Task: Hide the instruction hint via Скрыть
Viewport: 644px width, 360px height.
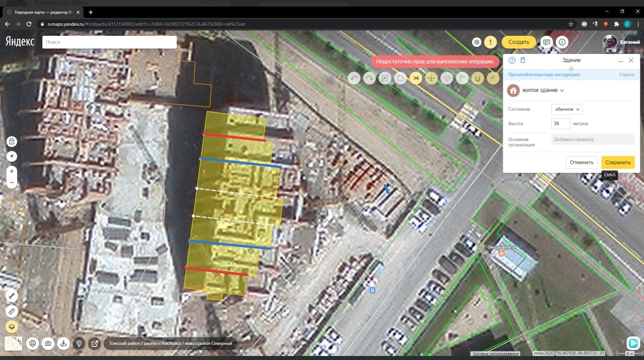Action: pyautogui.click(x=627, y=75)
